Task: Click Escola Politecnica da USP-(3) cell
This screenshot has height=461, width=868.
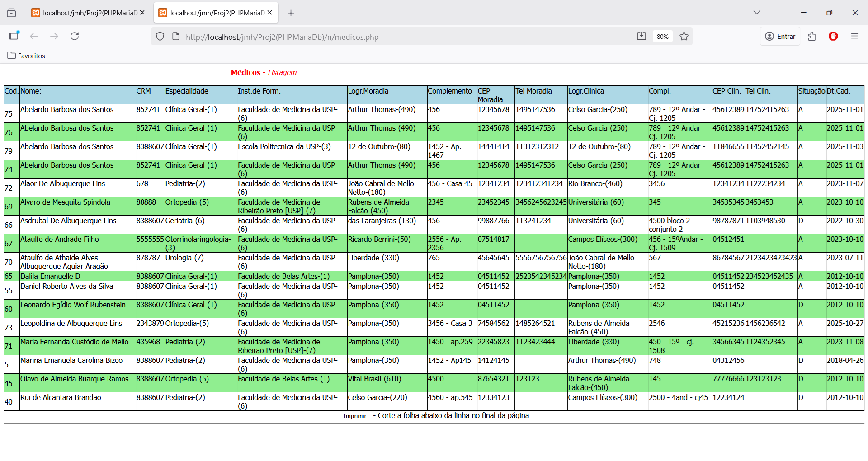Action: click(x=292, y=151)
